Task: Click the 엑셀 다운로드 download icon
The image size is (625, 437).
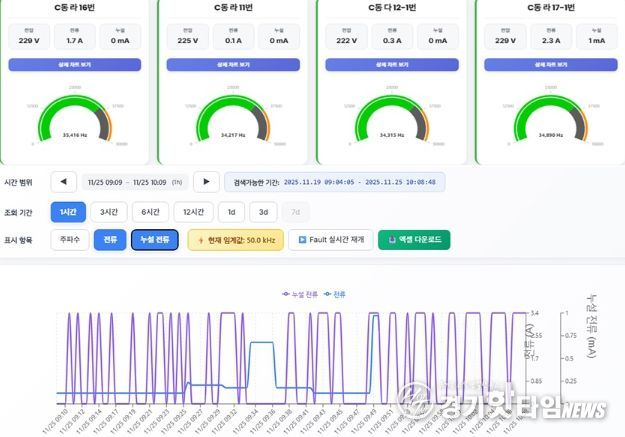Action: point(391,240)
